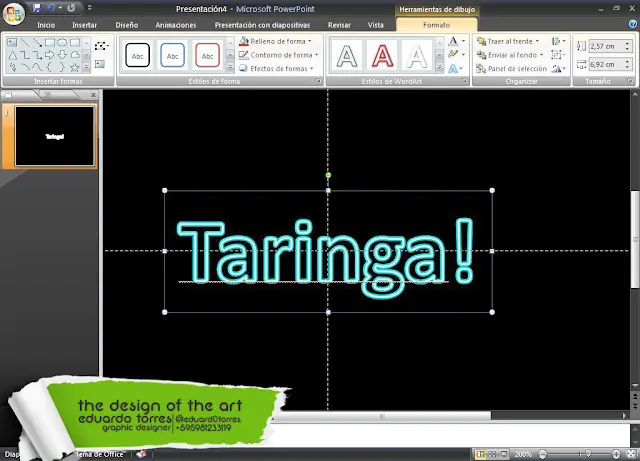Image resolution: width=640 pixels, height=461 pixels.
Task: Expand the shapes gallery more button
Action: (87, 67)
